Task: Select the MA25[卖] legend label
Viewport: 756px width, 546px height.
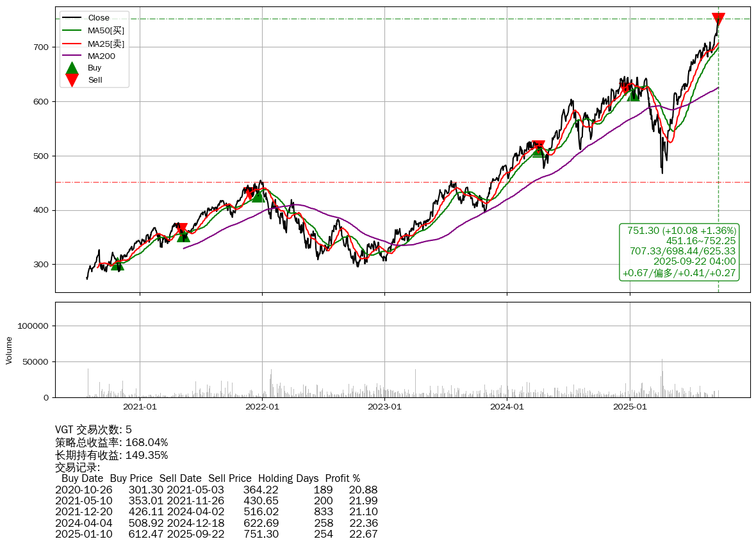Action: [x=106, y=44]
